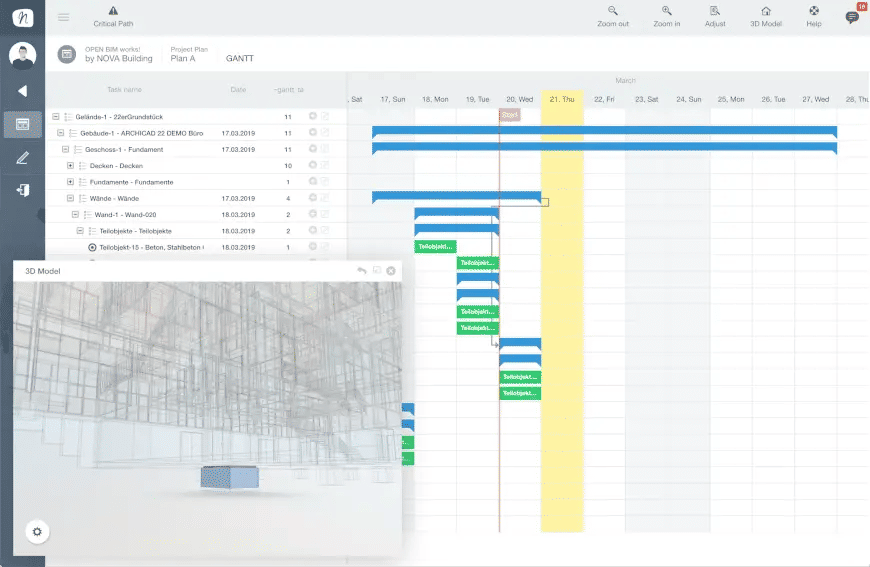870x567 pixels.
Task: Collapse the Gelände-1 tree row
Action: point(55,117)
